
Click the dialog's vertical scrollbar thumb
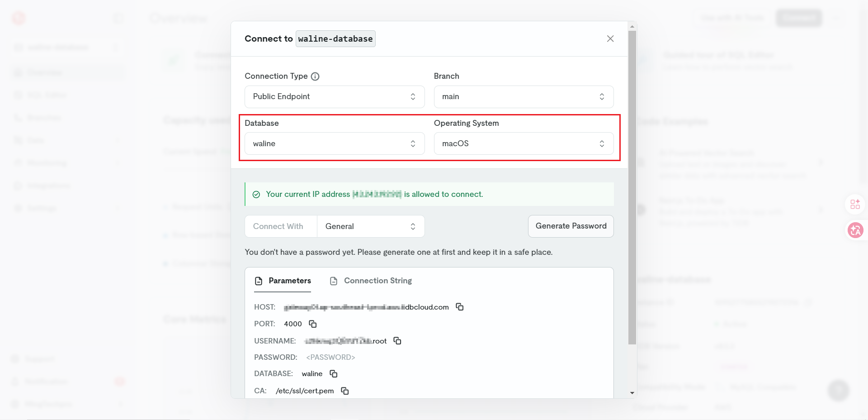coord(632,187)
